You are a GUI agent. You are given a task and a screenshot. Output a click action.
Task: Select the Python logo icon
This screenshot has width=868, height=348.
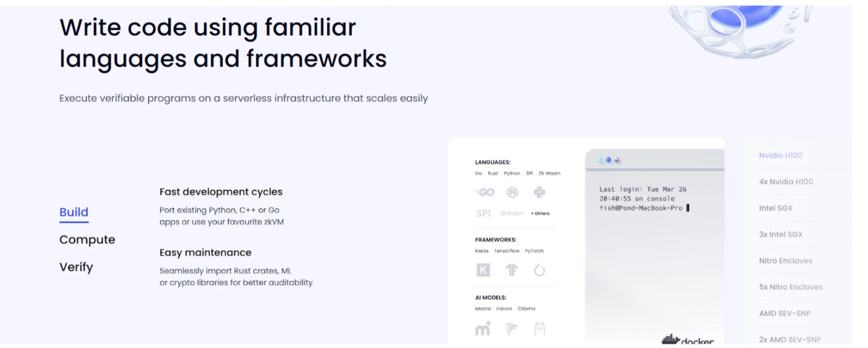[x=540, y=192]
